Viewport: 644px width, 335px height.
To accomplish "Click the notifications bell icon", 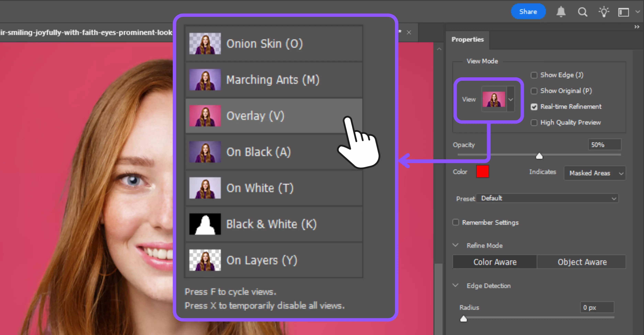I will point(561,12).
